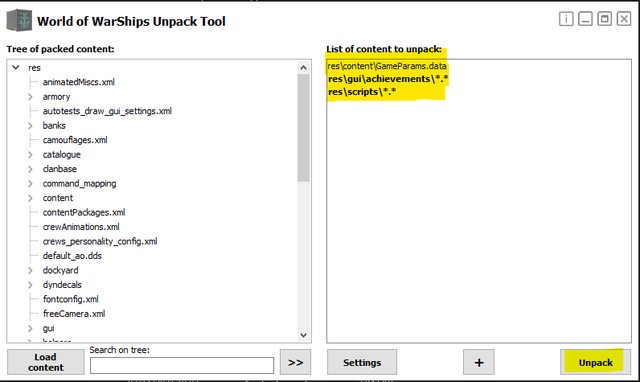Click the tree scrollbar down arrow
Image resolution: width=640 pixels, height=382 pixels.
303,335
